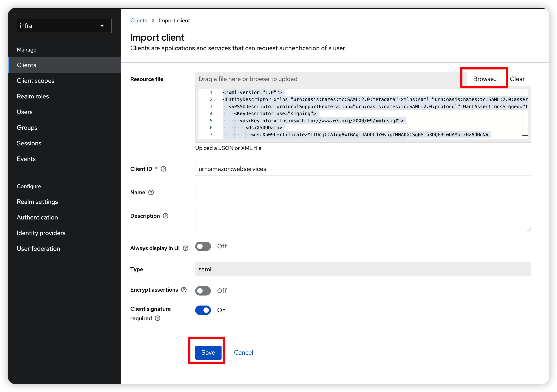557x392 pixels.
Task: Click the Description help icon
Action: click(165, 216)
